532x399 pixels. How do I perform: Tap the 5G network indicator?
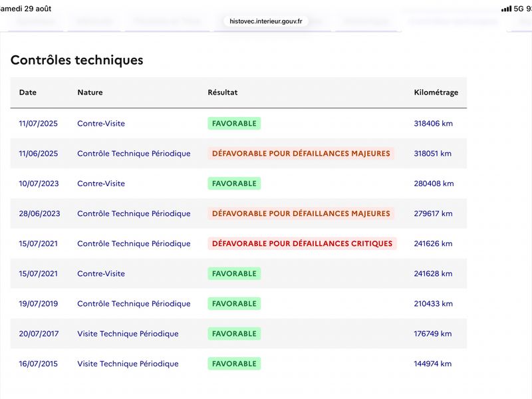point(519,9)
